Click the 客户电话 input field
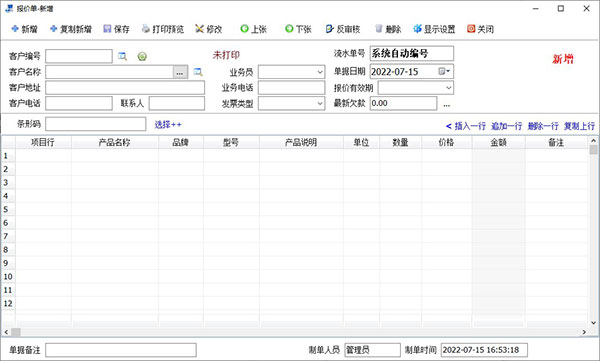Image resolution: width=600 pixels, height=361 pixels. (79, 103)
